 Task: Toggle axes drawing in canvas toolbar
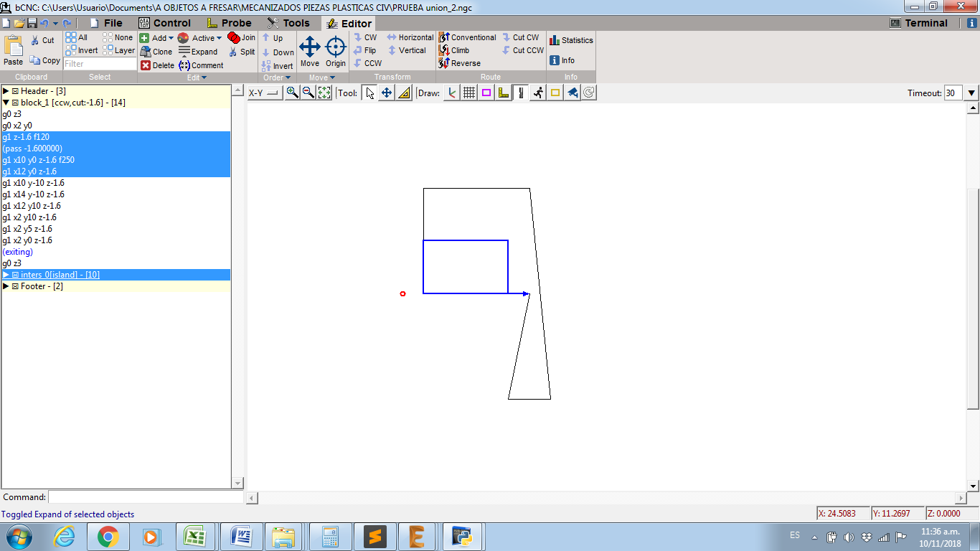point(451,93)
